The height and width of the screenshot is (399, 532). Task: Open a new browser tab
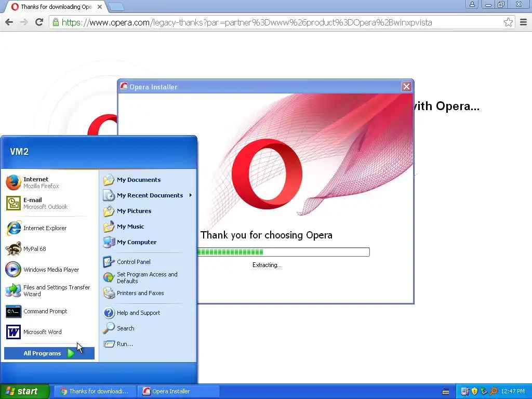pos(116,7)
